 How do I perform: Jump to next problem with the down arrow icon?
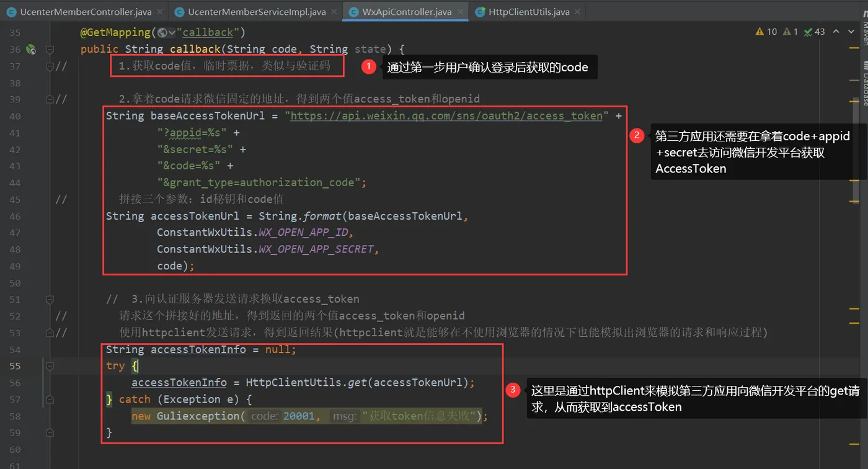point(850,31)
